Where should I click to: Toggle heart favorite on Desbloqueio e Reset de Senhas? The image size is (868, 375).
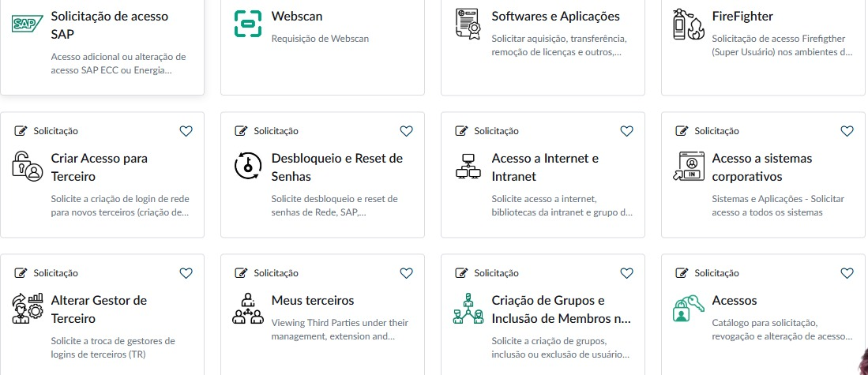406,131
